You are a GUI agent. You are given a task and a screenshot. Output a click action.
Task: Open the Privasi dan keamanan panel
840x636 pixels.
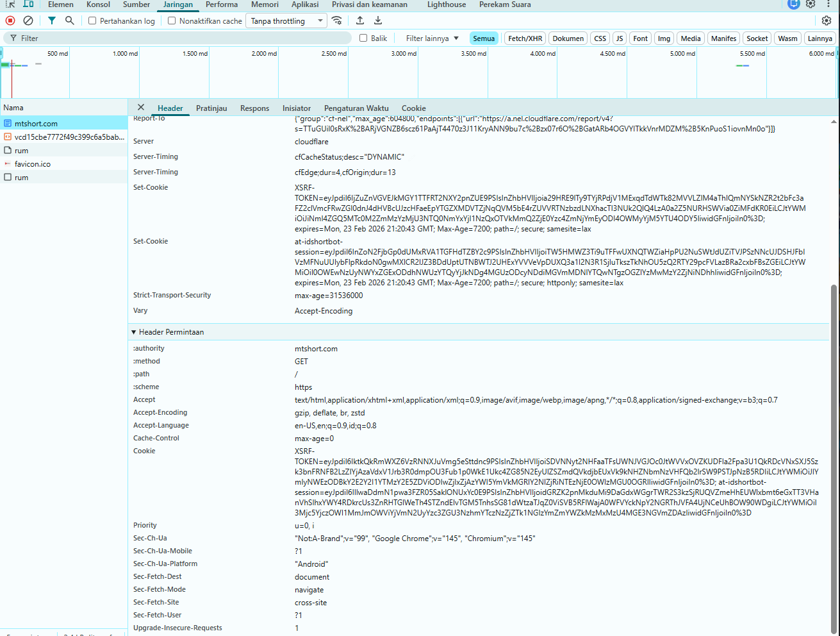370,4
